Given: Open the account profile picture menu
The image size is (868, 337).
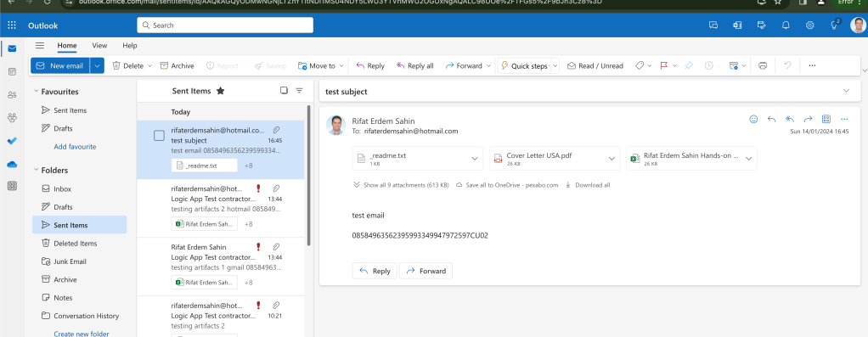Looking at the screenshot, I should pos(858,25).
